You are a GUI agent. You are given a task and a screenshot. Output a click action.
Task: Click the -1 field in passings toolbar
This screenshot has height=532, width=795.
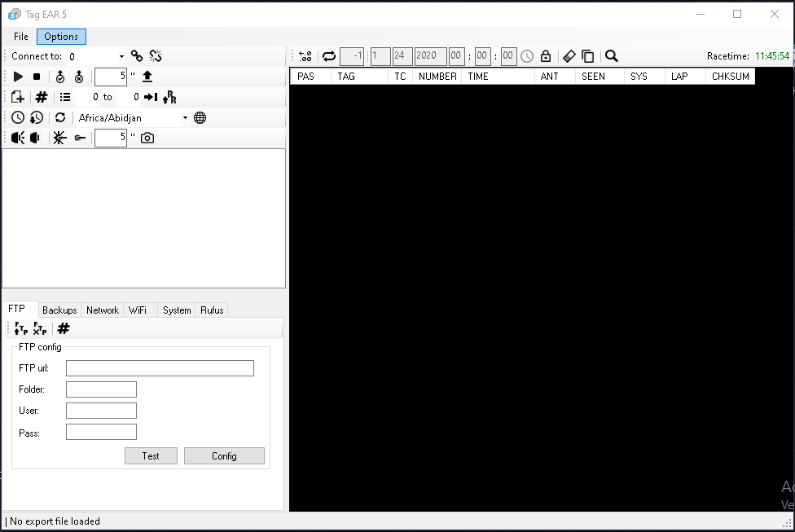(352, 56)
